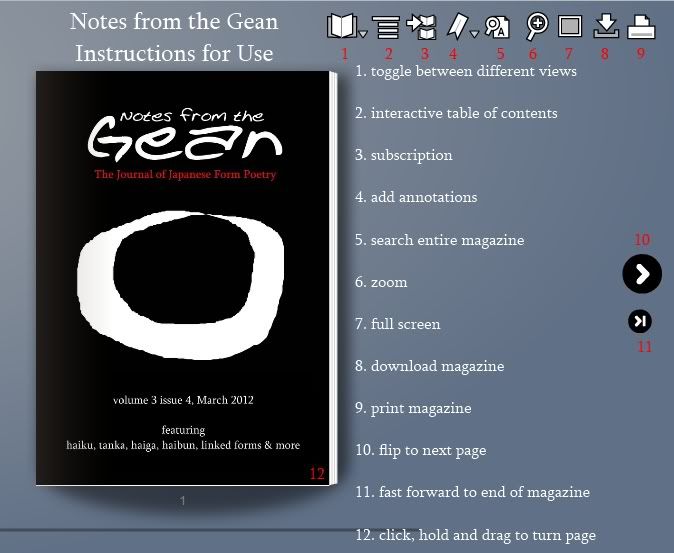Click the open-book view toggle icon

[342, 26]
